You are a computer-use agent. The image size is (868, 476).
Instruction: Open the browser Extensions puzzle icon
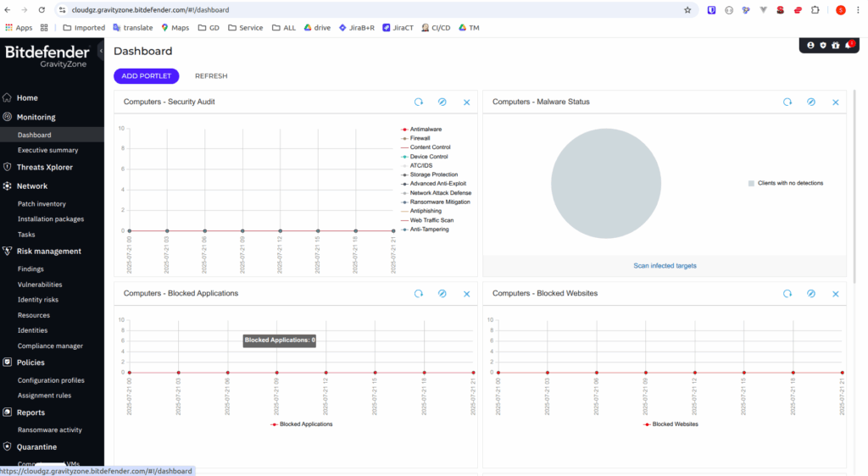coord(815,10)
